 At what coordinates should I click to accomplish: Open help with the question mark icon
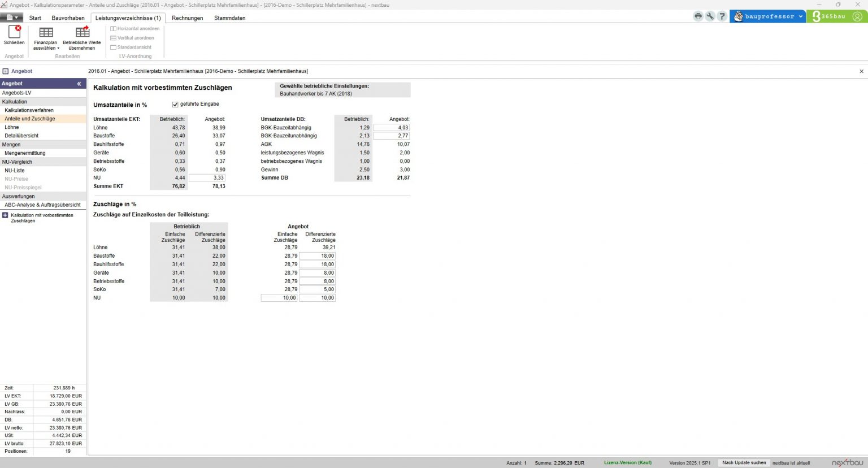[x=722, y=16]
